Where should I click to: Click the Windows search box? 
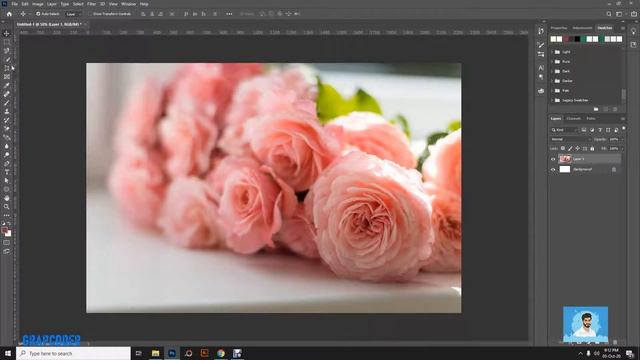coord(73,353)
